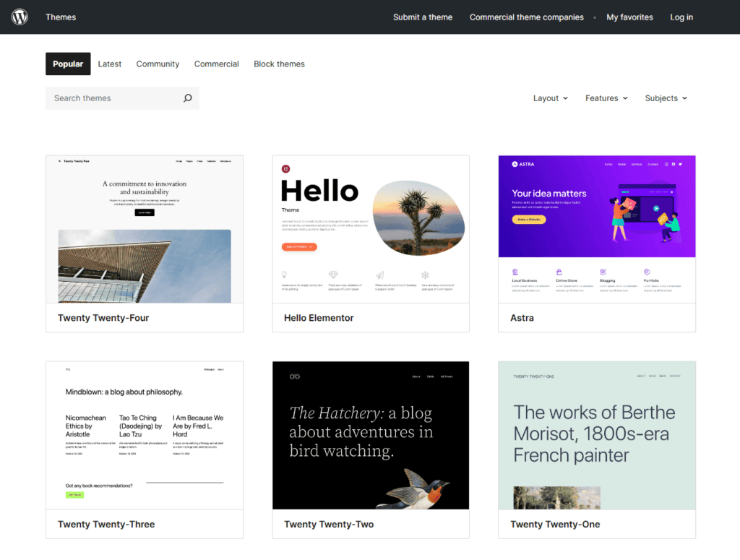The height and width of the screenshot is (560, 740).
Task: Open the Twenty Twenty-One theme thumbnail
Action: pos(597,436)
